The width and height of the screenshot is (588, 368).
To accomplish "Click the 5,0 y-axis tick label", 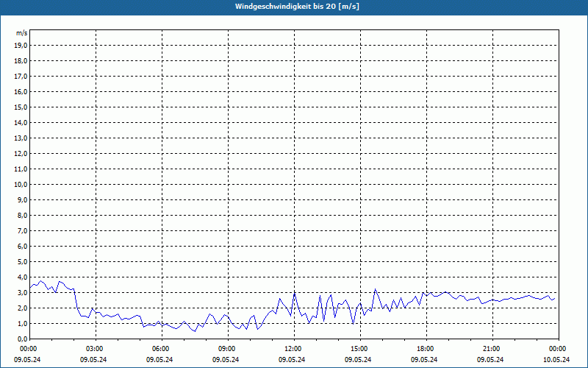I will [23, 262].
